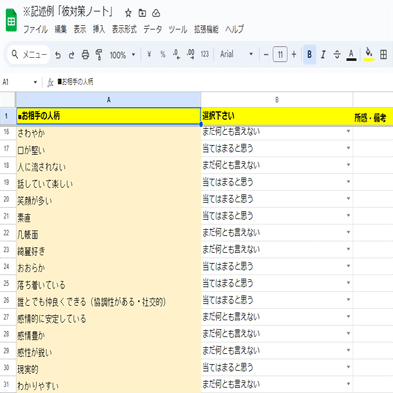393x393 pixels.
Task: Click the select-all corner box
Action: (8, 100)
